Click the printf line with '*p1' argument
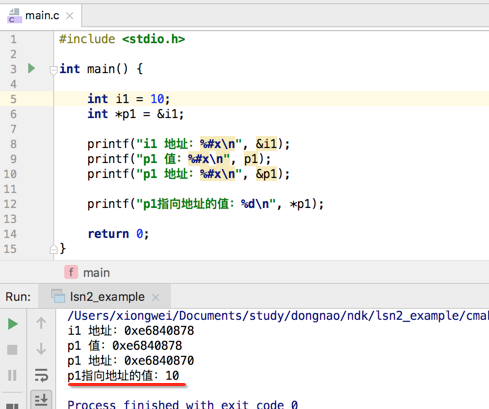The image size is (489, 409). click(205, 204)
